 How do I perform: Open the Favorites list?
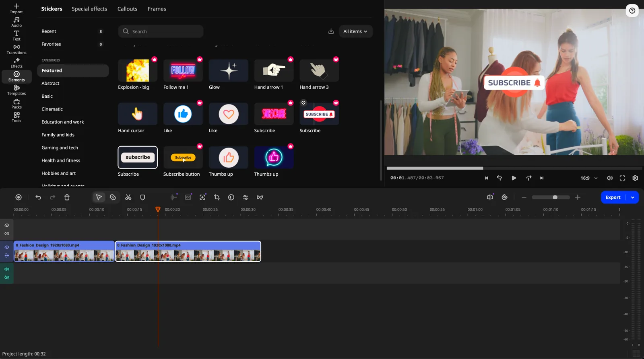tap(73, 44)
